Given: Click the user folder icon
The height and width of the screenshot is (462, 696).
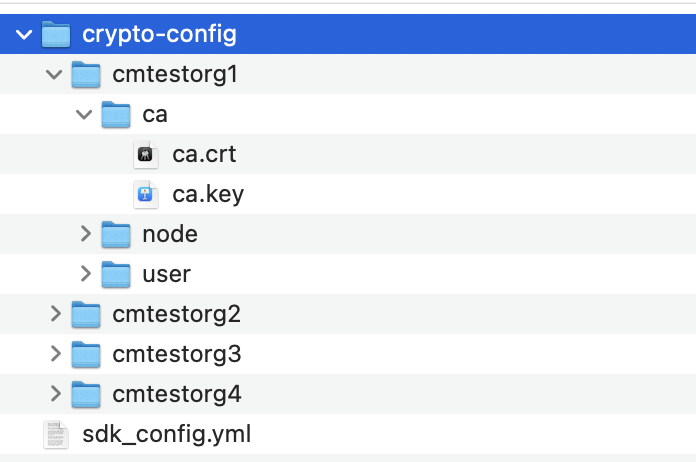Looking at the screenshot, I should pyautogui.click(x=116, y=274).
